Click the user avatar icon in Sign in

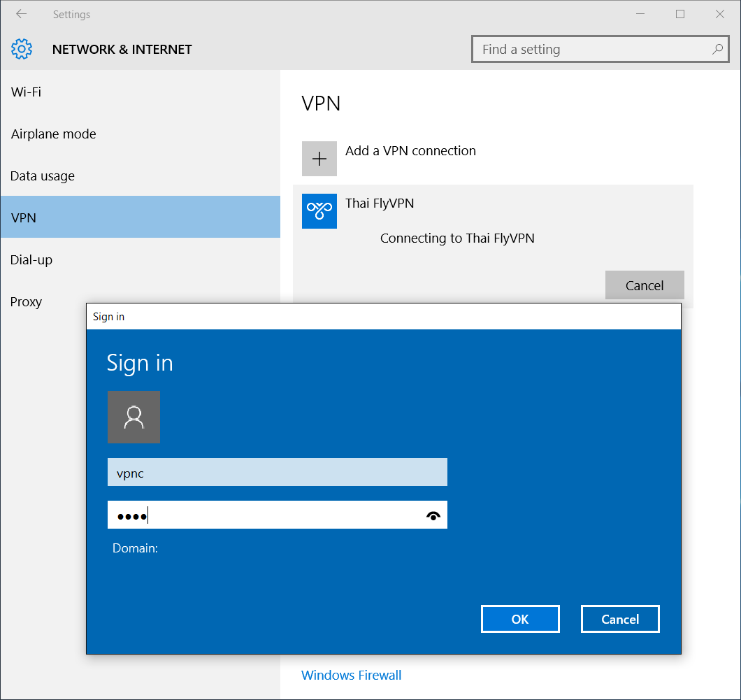tap(134, 417)
